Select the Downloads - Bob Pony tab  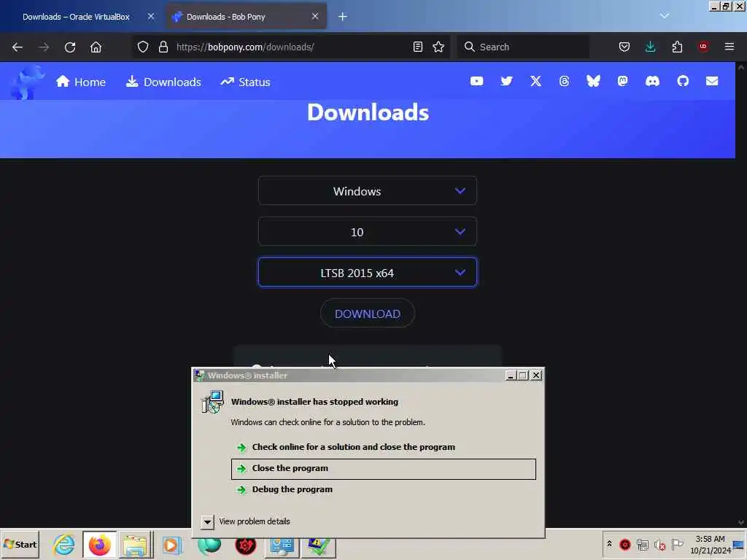point(226,17)
